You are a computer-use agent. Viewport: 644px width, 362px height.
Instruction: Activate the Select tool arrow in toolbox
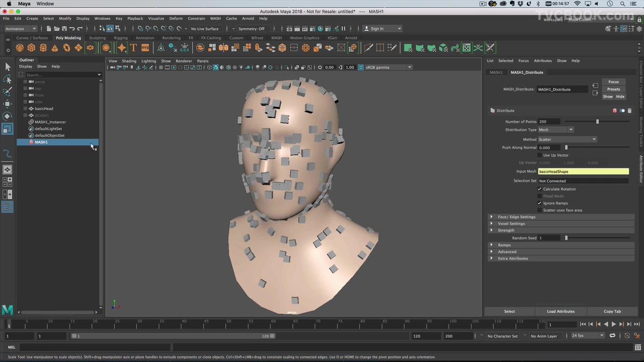(8, 67)
